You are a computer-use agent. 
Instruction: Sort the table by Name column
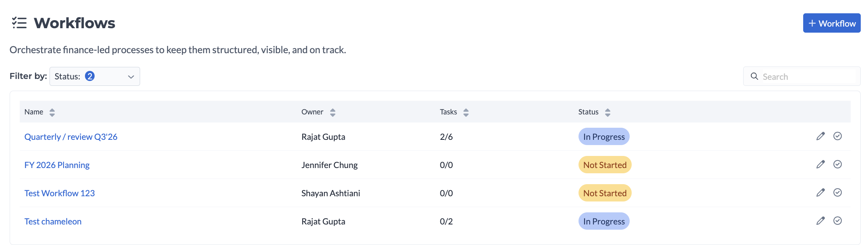(x=52, y=112)
